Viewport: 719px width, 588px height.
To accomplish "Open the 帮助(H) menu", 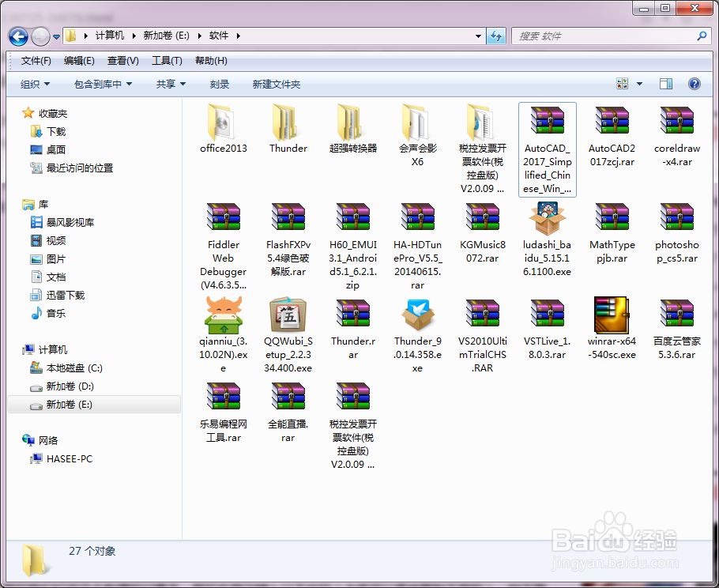I will tap(211, 61).
